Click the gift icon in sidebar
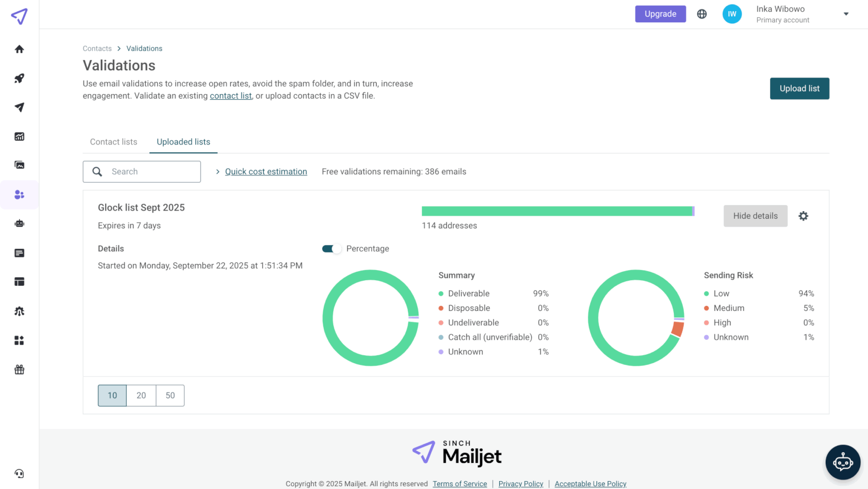868x489 pixels. click(x=19, y=370)
